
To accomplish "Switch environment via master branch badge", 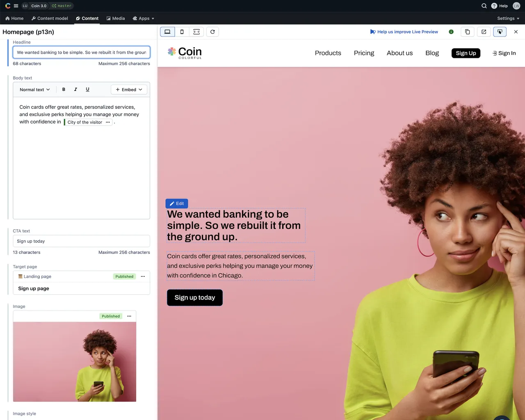I will [x=62, y=6].
